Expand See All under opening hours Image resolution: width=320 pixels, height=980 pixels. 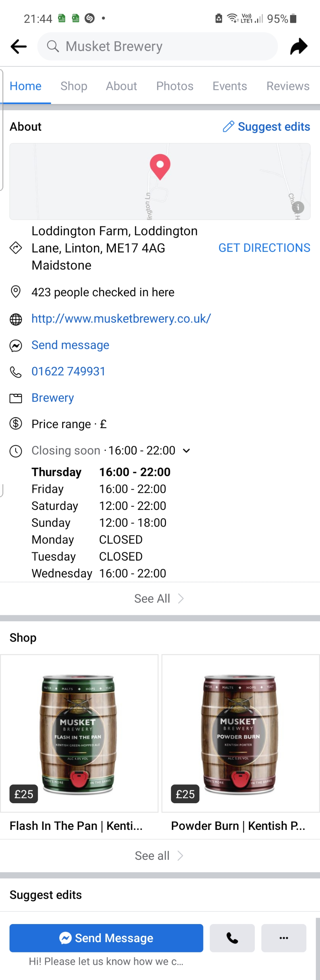point(159,598)
